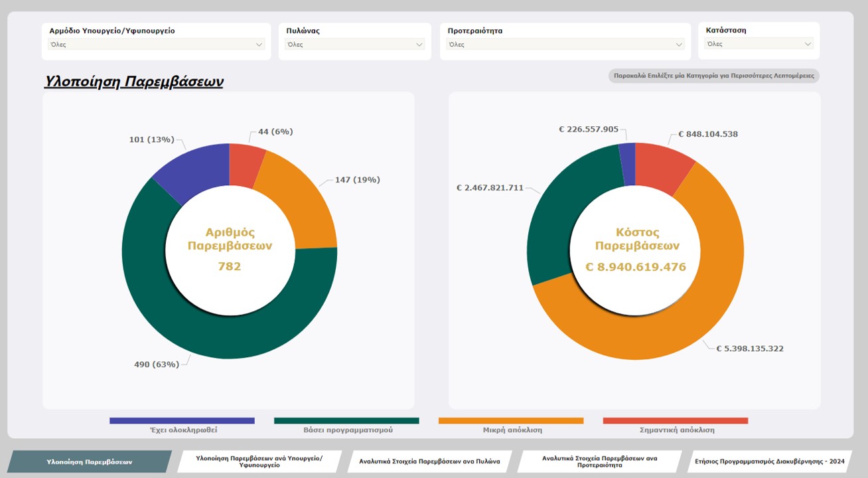Click the 147 (19%) data label
The image size is (868, 478).
click(x=357, y=180)
